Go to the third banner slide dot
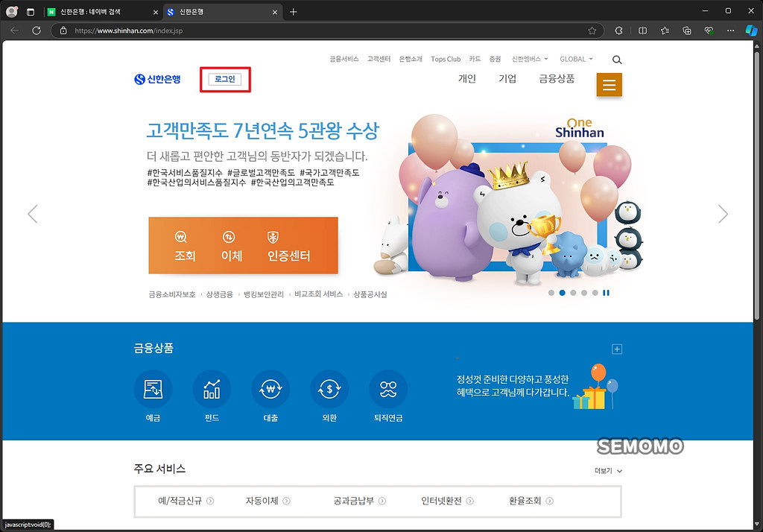Image resolution: width=763 pixels, height=532 pixels. pyautogui.click(x=573, y=293)
